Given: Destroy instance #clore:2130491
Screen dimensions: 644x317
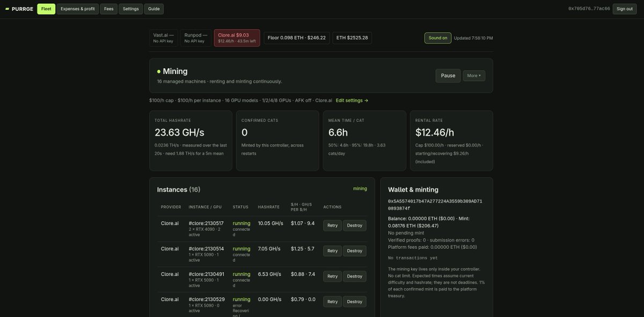Looking at the screenshot, I should [x=355, y=276].
